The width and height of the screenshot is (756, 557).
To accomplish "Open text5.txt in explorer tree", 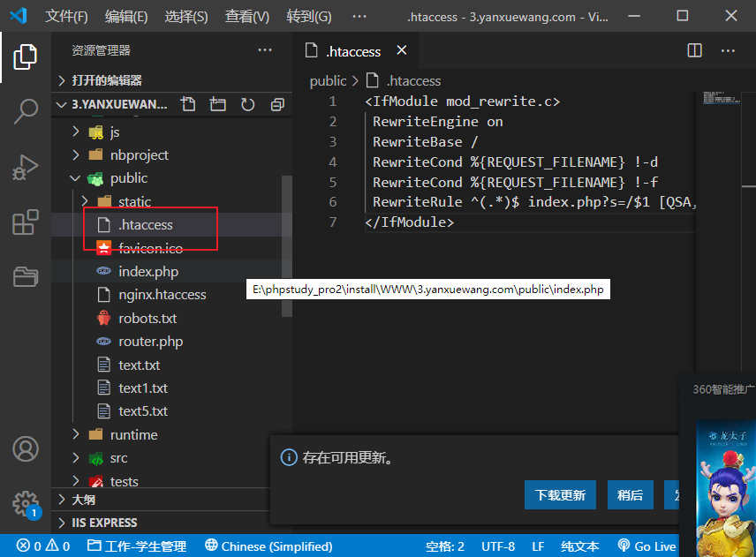I will tap(171, 411).
